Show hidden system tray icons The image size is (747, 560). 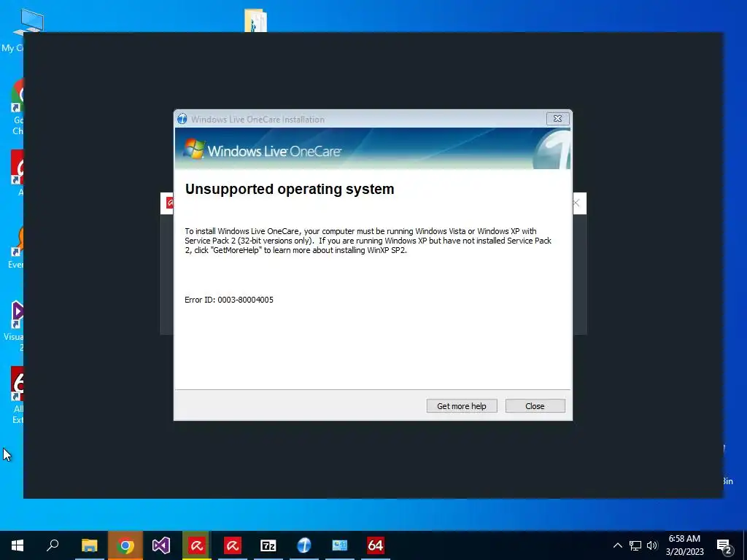click(x=617, y=545)
